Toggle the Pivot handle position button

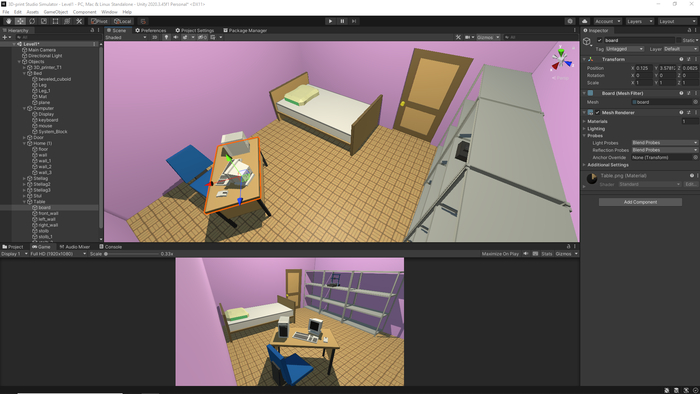[99, 21]
